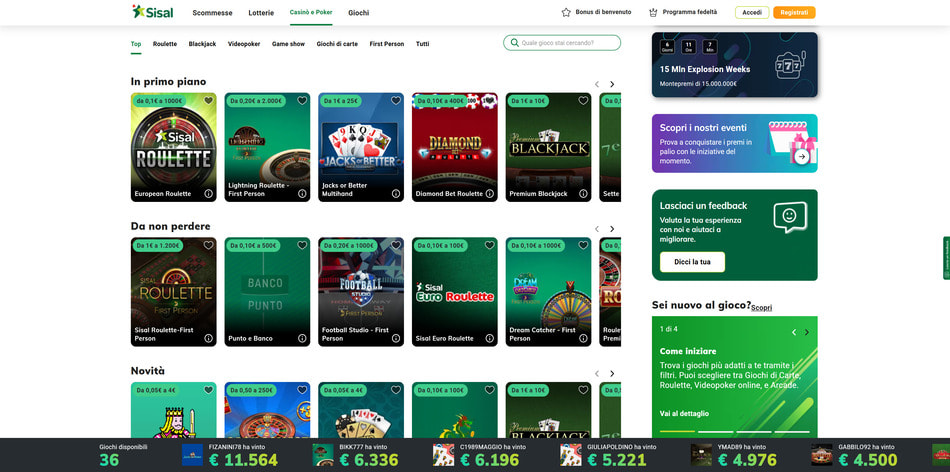This screenshot has height=472, width=950.
Task: Open info for Diamond Bet Roulette
Action: 490,194
